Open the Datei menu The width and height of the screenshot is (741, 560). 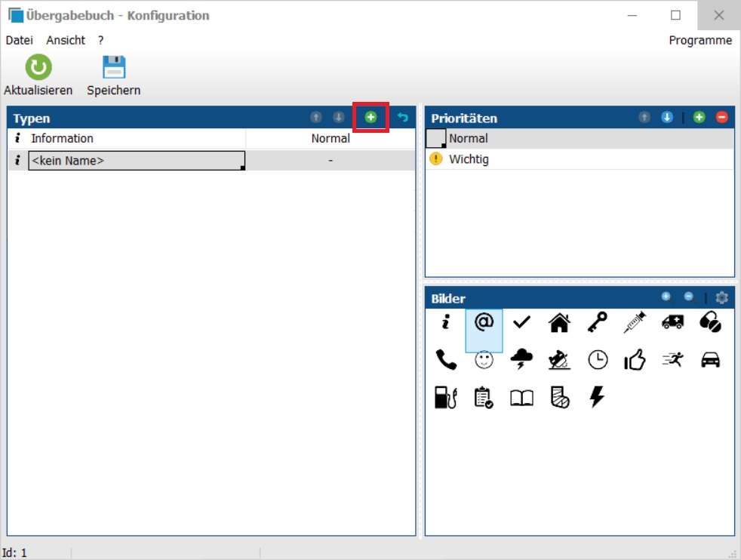[x=19, y=40]
